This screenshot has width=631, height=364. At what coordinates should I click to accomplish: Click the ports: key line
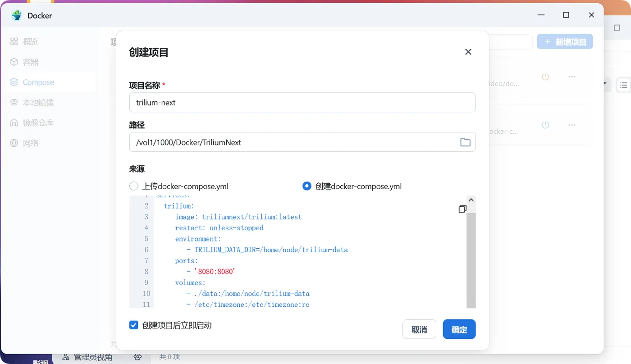point(187,260)
